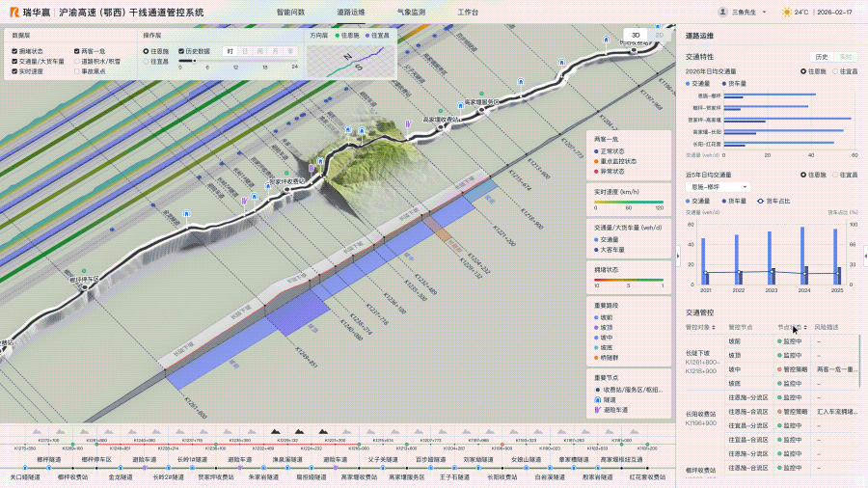Switch to 实时 tab in 交通特性
This screenshot has width=868, height=488.
[845, 57]
